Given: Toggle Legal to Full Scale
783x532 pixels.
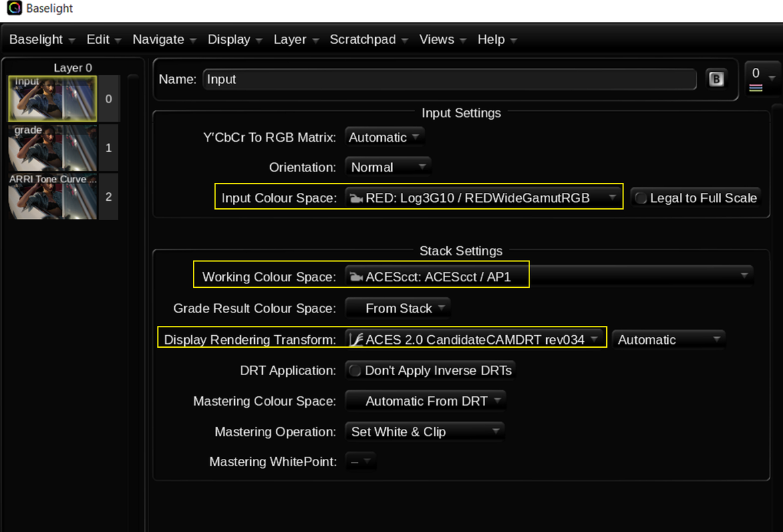Looking at the screenshot, I should coord(696,198).
